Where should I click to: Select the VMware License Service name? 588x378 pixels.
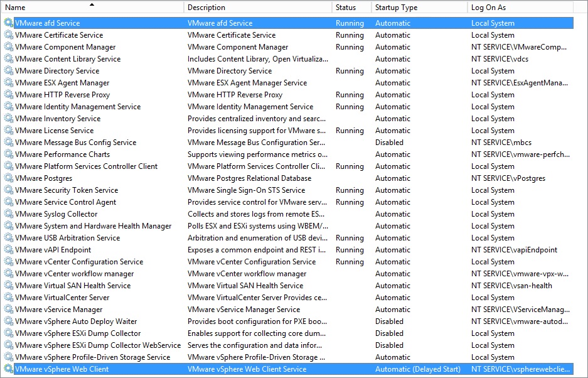[x=55, y=131]
